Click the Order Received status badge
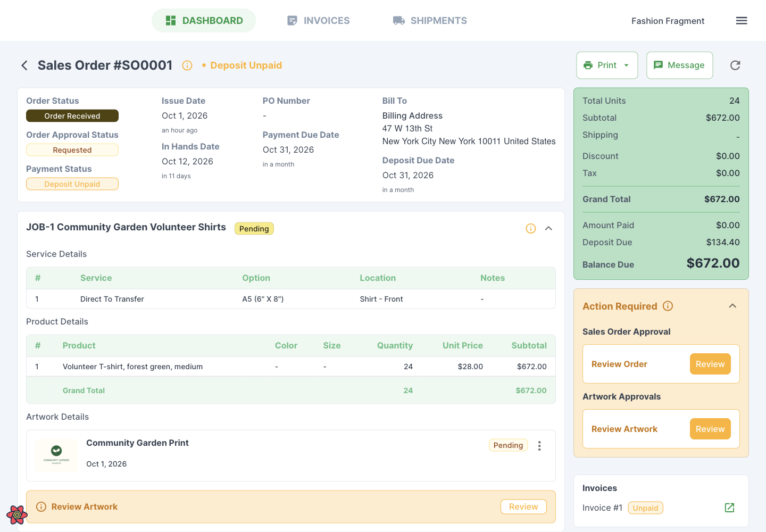This screenshot has height=532, width=766. (x=72, y=116)
